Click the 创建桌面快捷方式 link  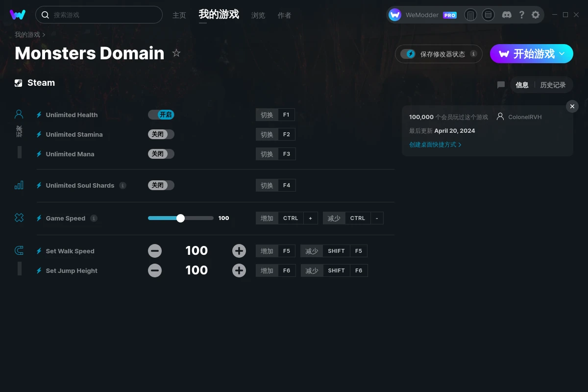[x=435, y=145]
